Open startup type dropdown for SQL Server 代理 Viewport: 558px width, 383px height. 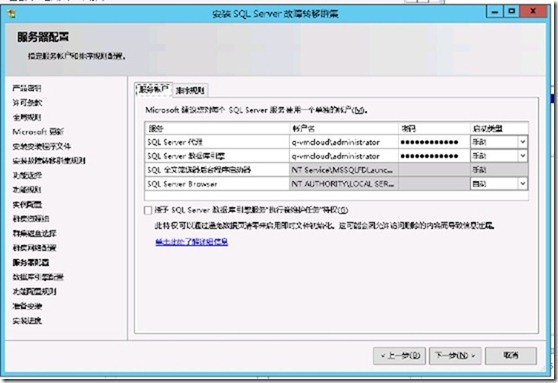coord(522,142)
